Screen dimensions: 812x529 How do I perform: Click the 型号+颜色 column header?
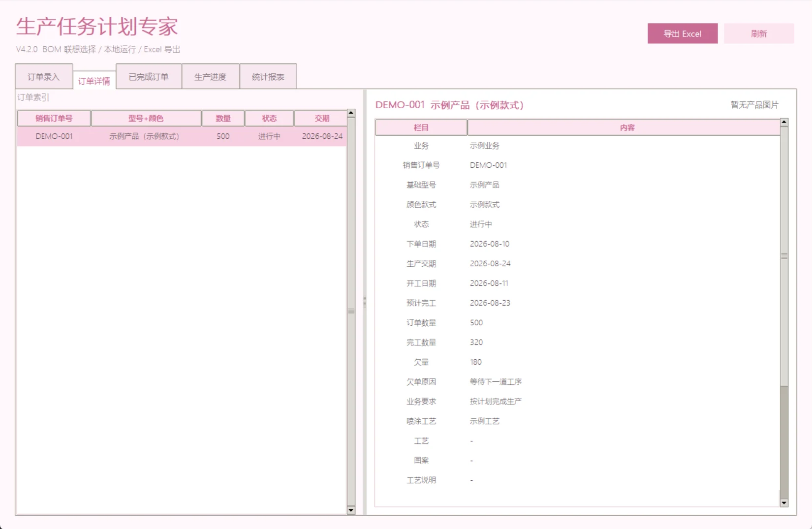pyautogui.click(x=146, y=118)
